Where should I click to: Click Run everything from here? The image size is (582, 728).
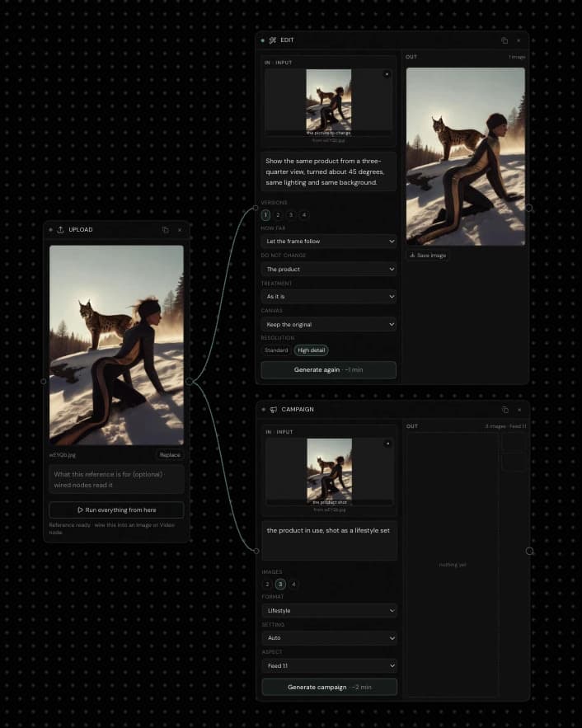click(x=116, y=510)
